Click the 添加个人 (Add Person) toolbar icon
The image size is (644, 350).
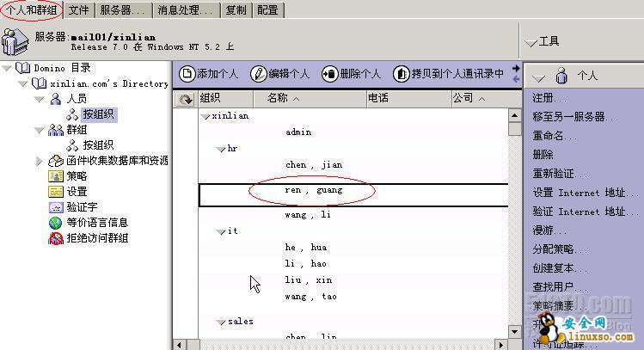tap(186, 74)
